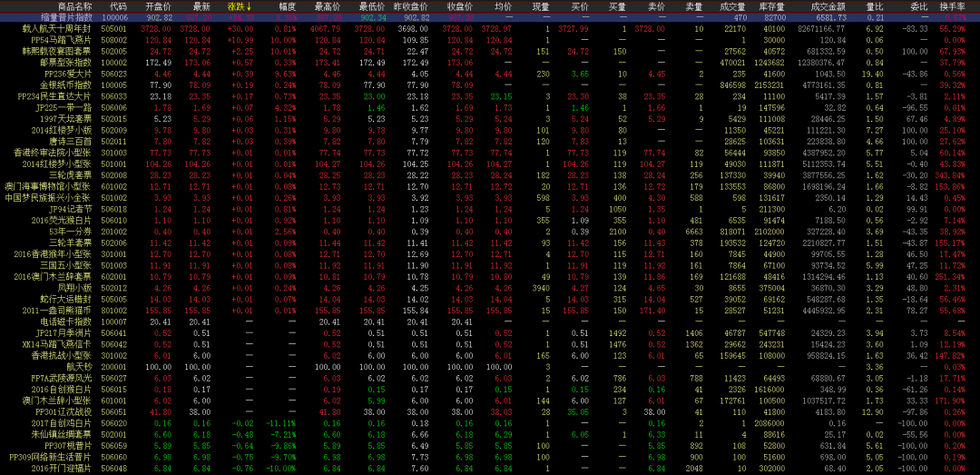980x475 pixels.
Task: Select the 三轮虎套票 row
Action: 490,174
